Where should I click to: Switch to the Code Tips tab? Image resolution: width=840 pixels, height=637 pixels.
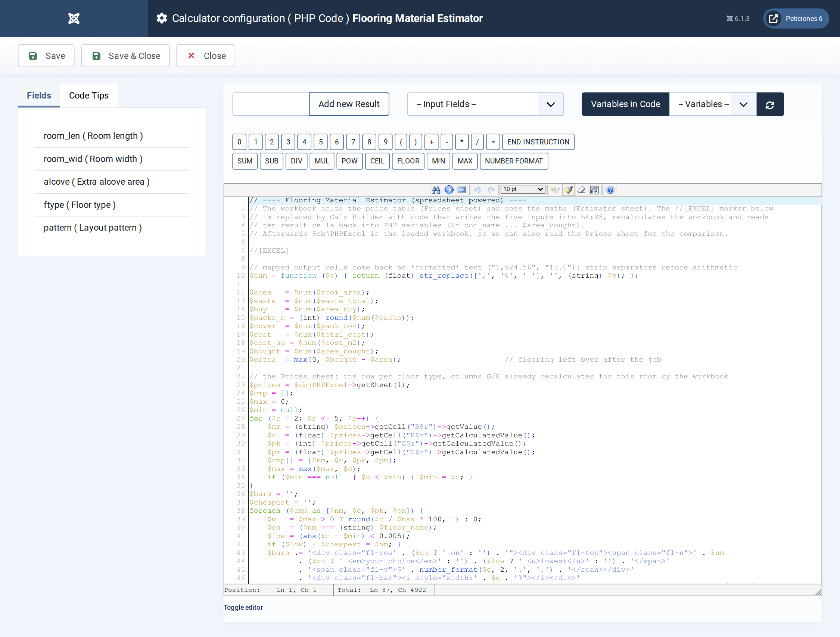click(89, 95)
